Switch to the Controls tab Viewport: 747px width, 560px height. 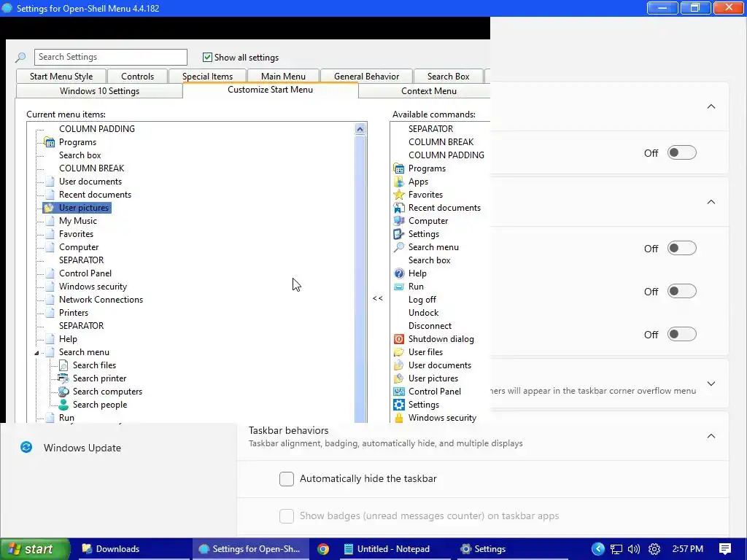[x=137, y=76]
